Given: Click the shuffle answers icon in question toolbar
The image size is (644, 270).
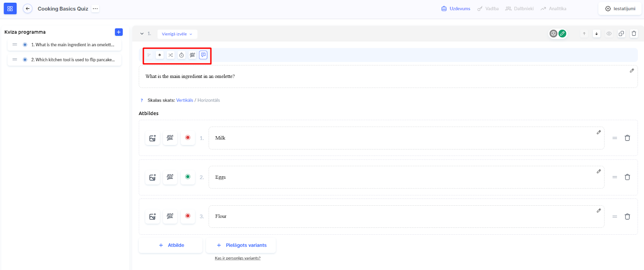Looking at the screenshot, I should (171, 55).
